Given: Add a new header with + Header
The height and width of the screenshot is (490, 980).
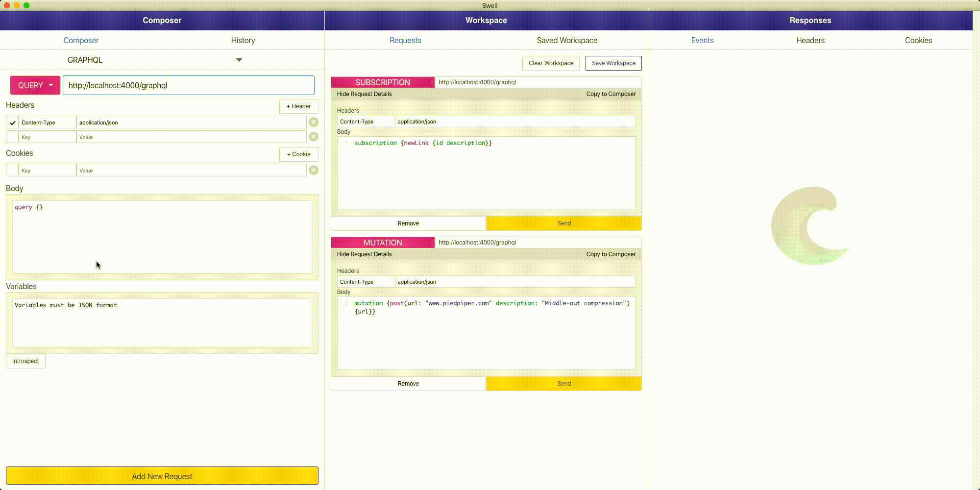Looking at the screenshot, I should [x=298, y=106].
